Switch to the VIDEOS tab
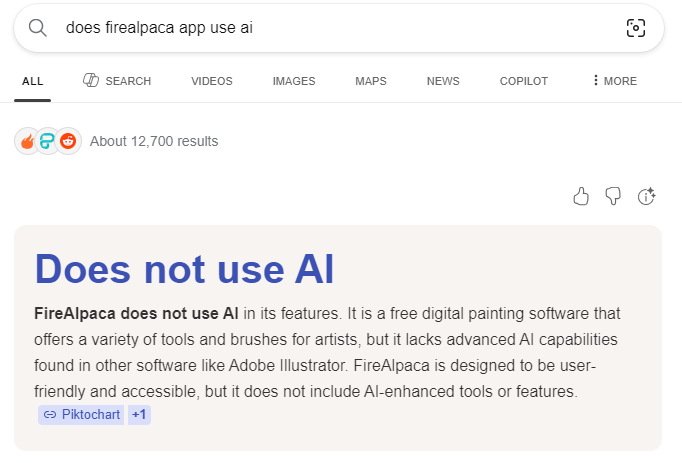682x463 pixels. (211, 81)
